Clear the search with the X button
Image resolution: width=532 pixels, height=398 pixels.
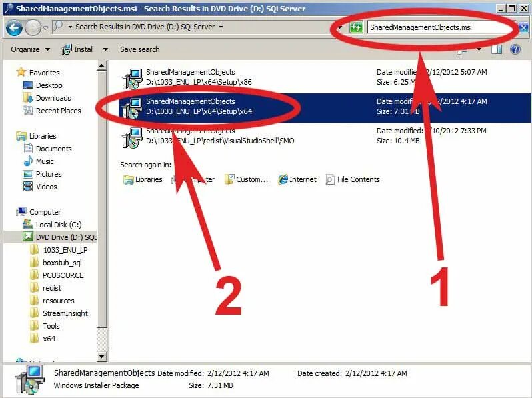[x=523, y=27]
